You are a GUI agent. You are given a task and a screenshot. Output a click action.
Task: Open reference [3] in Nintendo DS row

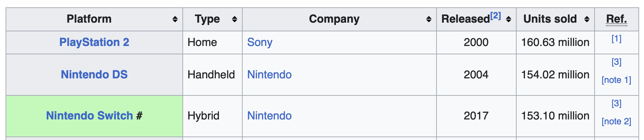click(x=616, y=62)
